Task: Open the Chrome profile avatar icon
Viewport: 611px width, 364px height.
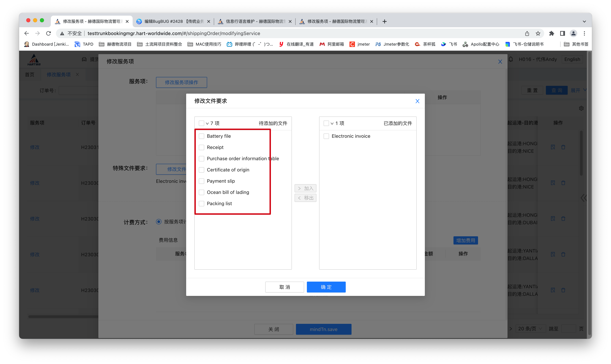Action: [x=573, y=33]
